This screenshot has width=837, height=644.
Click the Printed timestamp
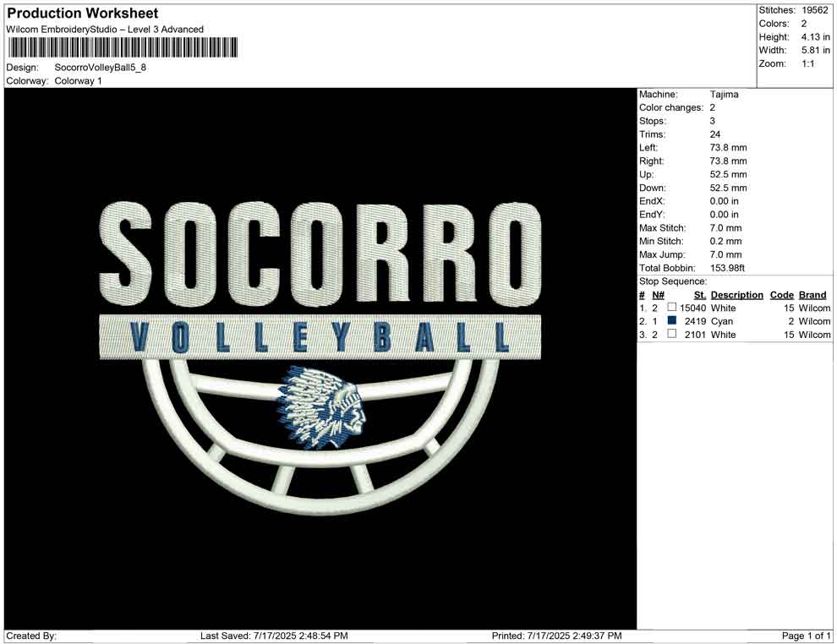pyautogui.click(x=556, y=636)
